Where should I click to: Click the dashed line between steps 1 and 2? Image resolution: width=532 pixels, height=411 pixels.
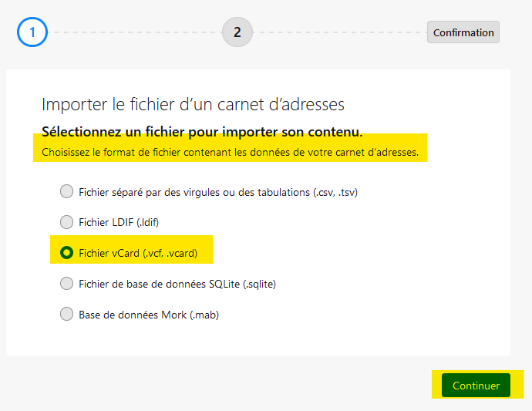coord(135,32)
